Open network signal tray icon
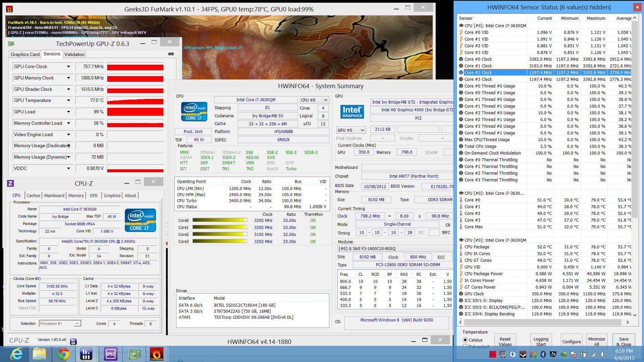 pos(593,354)
